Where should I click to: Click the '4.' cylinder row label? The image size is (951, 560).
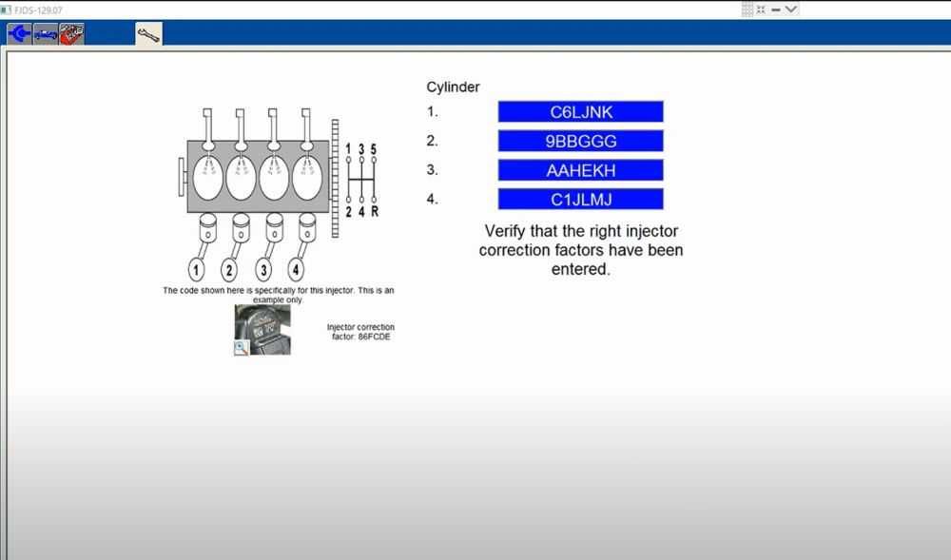click(433, 199)
